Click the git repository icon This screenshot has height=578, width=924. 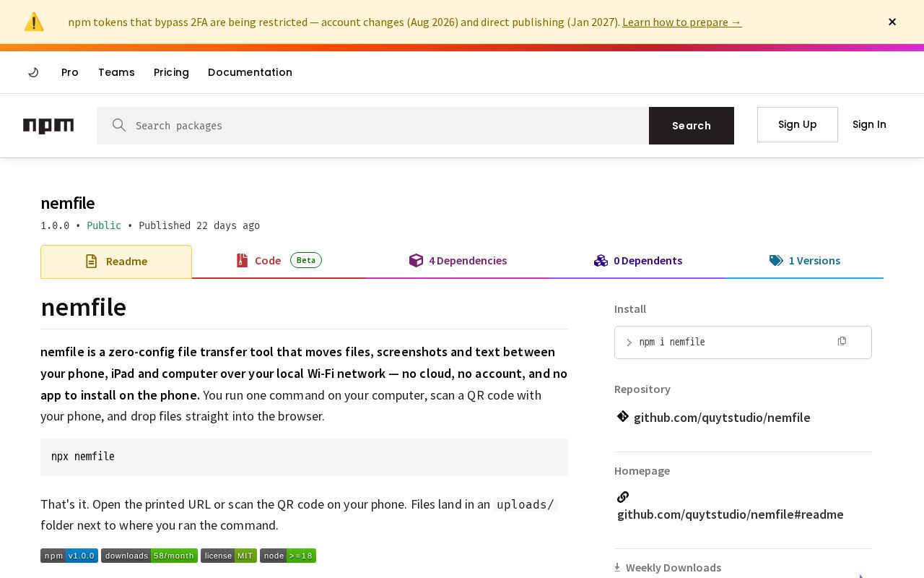[x=623, y=417]
